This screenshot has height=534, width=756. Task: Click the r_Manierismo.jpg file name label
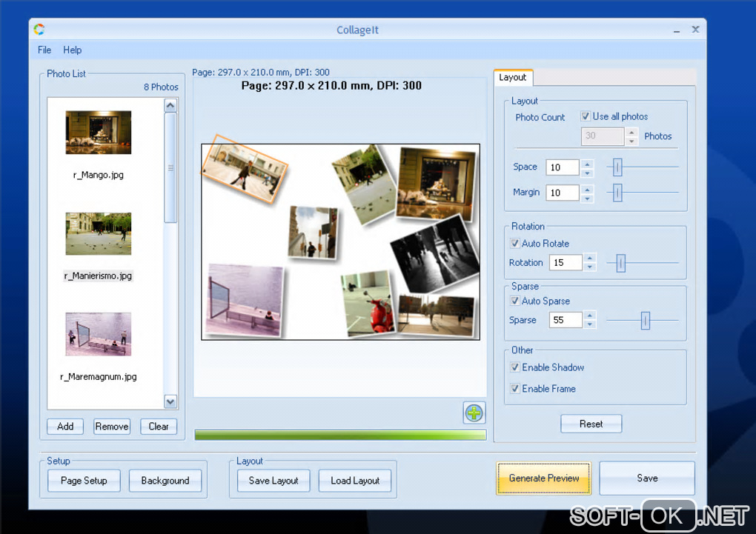(x=99, y=276)
